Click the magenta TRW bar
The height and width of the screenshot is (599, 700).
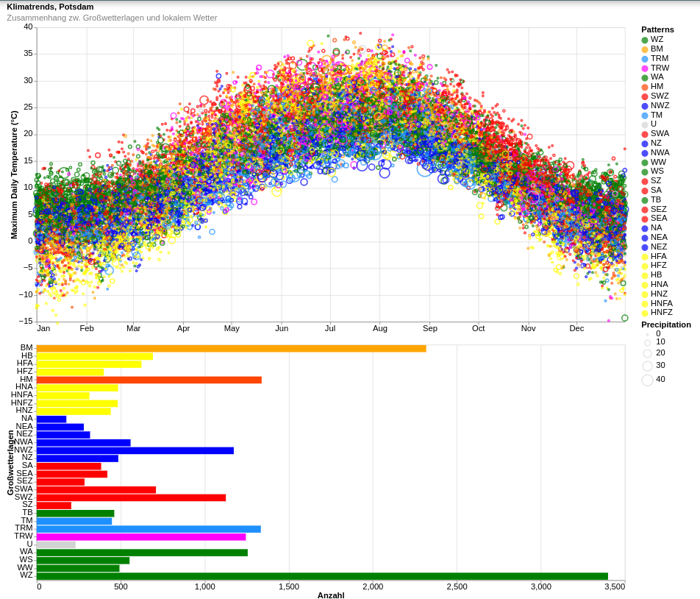click(x=141, y=537)
